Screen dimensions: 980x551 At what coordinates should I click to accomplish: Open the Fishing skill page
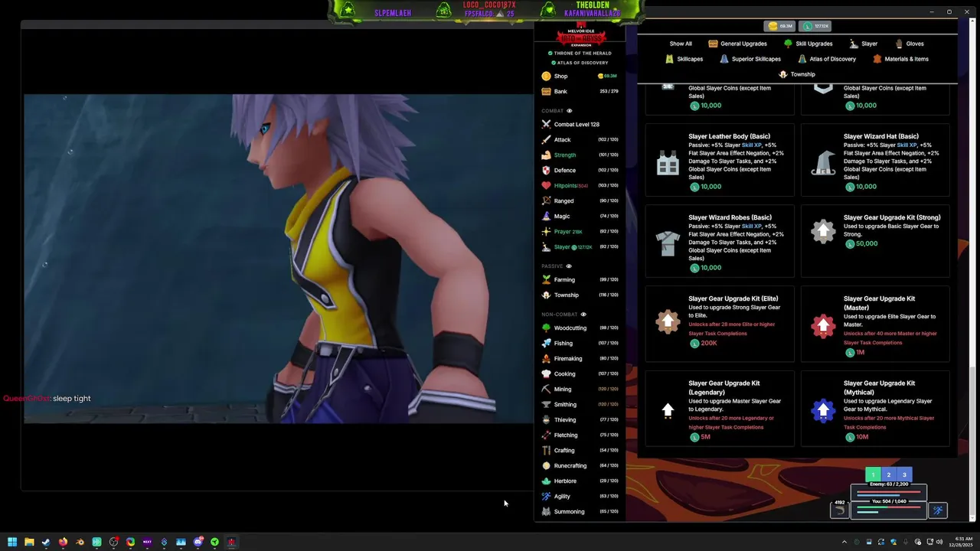(x=580, y=343)
